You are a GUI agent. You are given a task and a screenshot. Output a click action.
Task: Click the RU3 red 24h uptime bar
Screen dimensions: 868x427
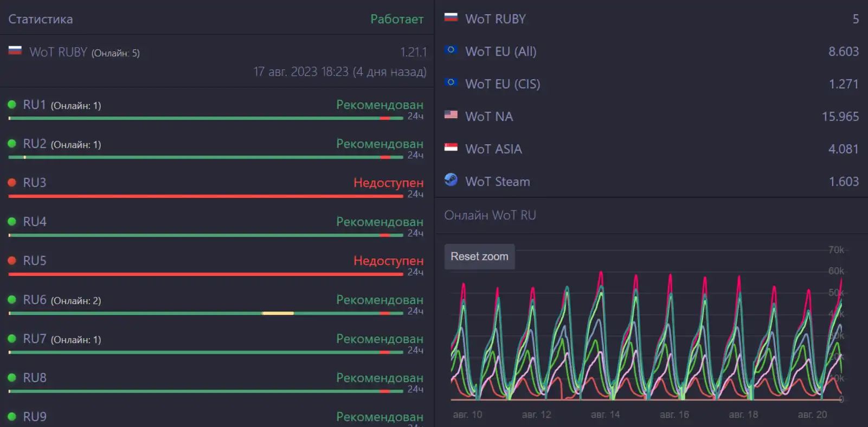206,196
